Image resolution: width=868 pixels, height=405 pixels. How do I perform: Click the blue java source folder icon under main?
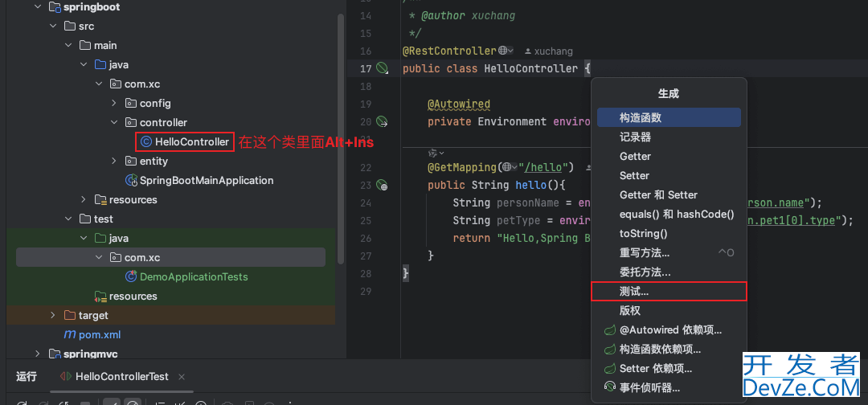(100, 65)
